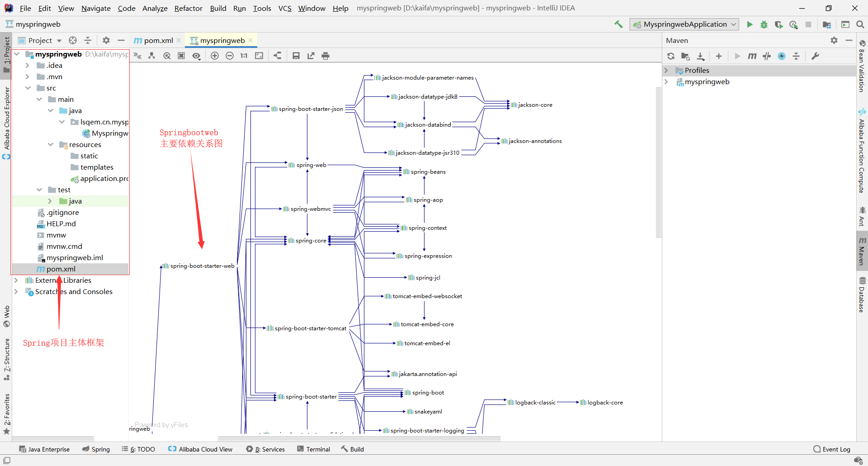
Task: Run MyspringwebApplication with the green play button
Action: 750,24
